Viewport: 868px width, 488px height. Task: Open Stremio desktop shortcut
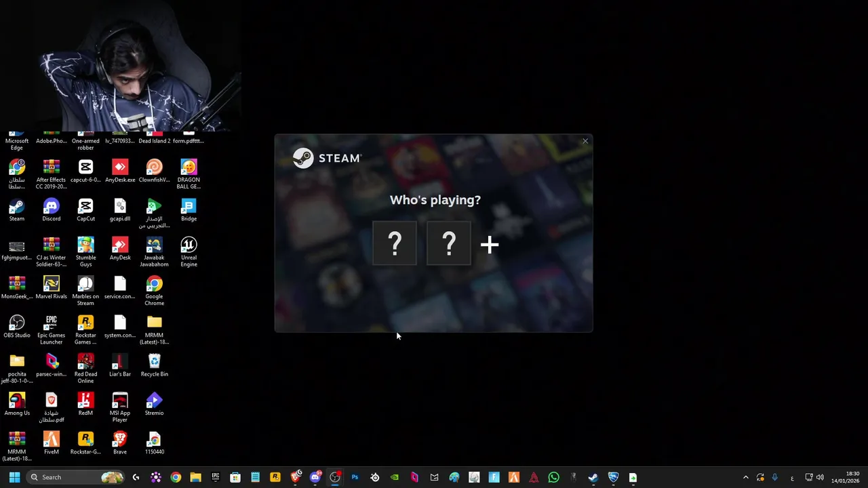pyautogui.click(x=154, y=404)
